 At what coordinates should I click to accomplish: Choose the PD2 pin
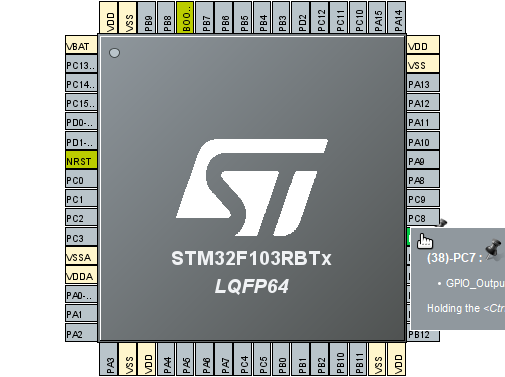click(x=301, y=18)
